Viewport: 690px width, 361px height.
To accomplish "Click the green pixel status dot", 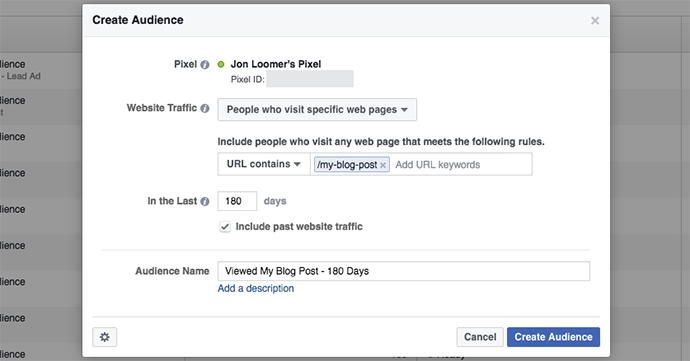I will pyautogui.click(x=221, y=65).
